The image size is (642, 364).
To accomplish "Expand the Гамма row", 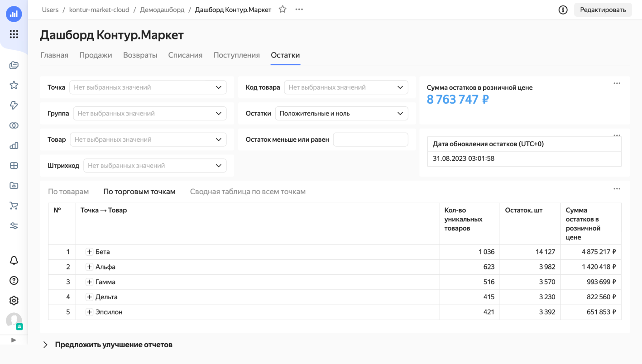I will pyautogui.click(x=89, y=282).
